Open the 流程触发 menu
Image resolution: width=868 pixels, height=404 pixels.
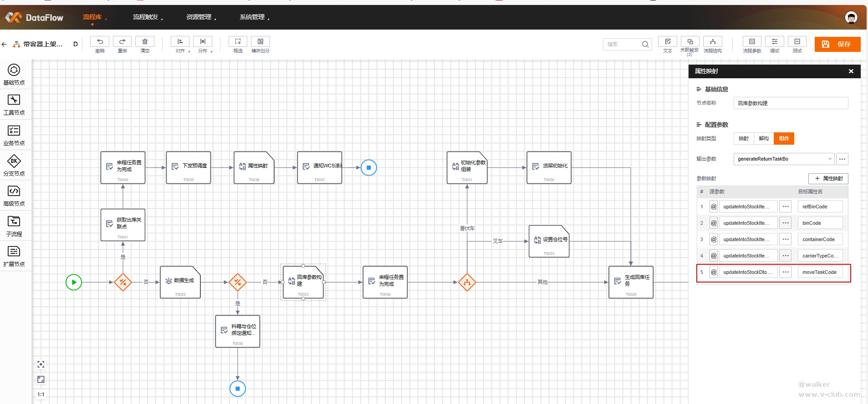click(x=146, y=17)
